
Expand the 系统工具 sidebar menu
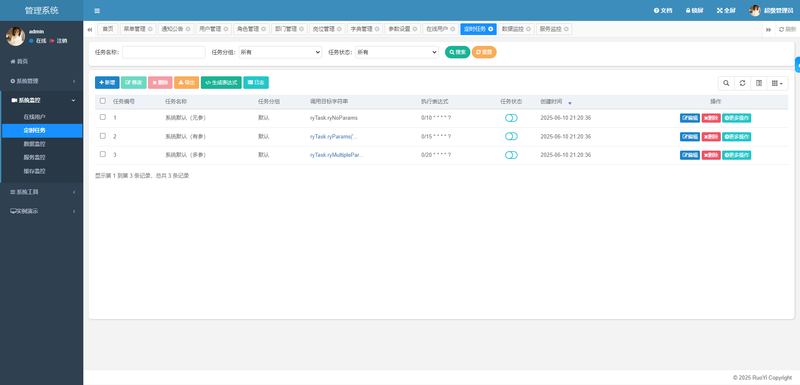(x=41, y=192)
